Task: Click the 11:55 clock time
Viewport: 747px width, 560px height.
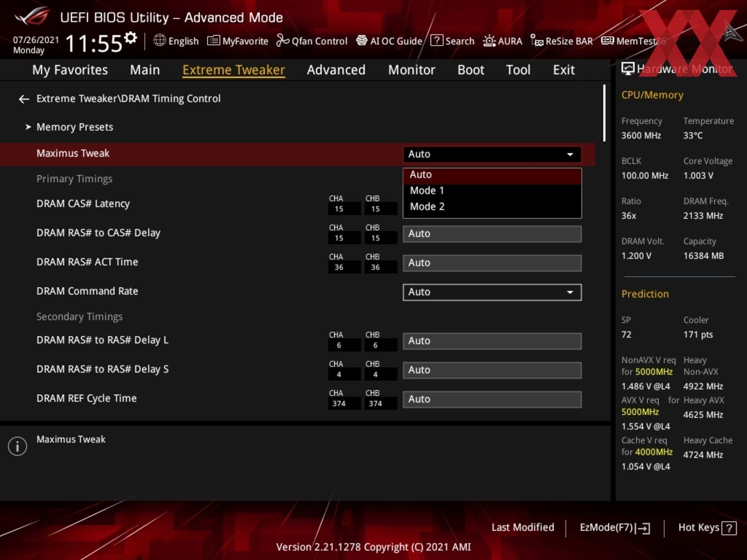Action: tap(93, 43)
